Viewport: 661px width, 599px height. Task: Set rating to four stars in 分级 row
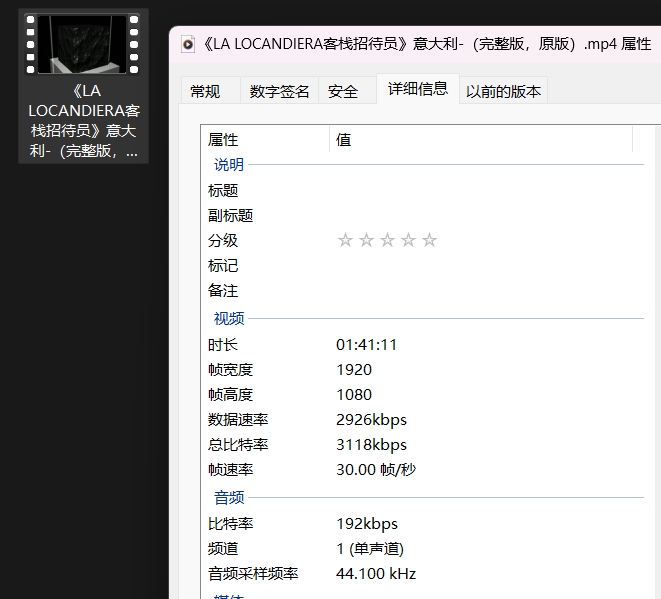click(408, 240)
